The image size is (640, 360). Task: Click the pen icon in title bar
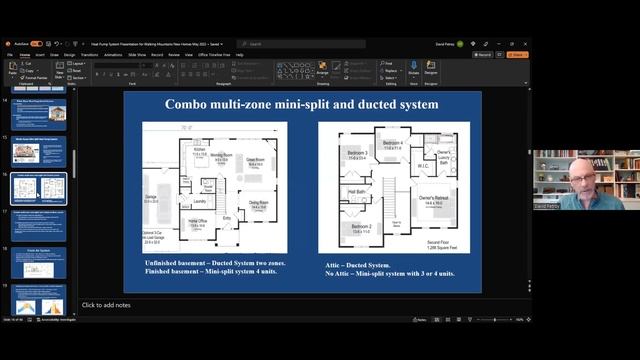click(486, 44)
